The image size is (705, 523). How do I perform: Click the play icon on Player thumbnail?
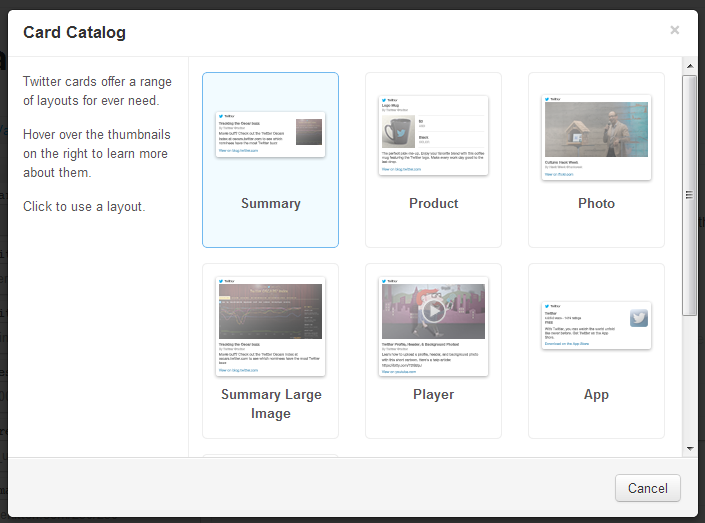433,311
